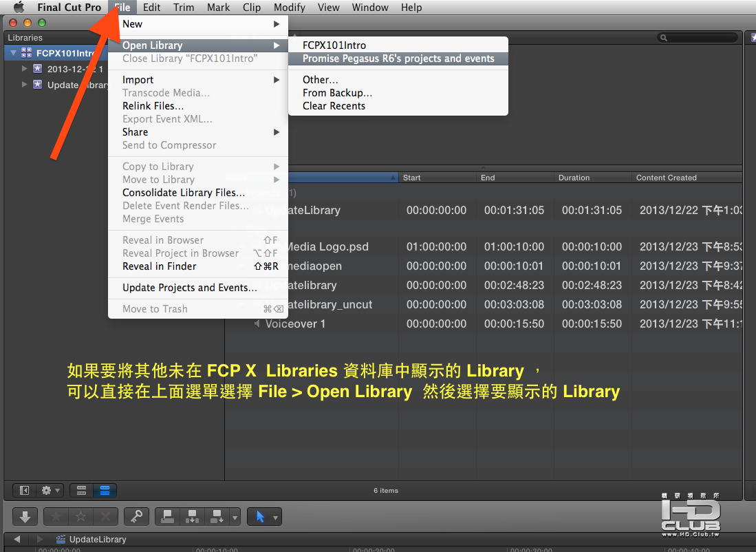756x552 pixels.
Task: Open the tool selection dropdown arrow
Action: point(275,518)
